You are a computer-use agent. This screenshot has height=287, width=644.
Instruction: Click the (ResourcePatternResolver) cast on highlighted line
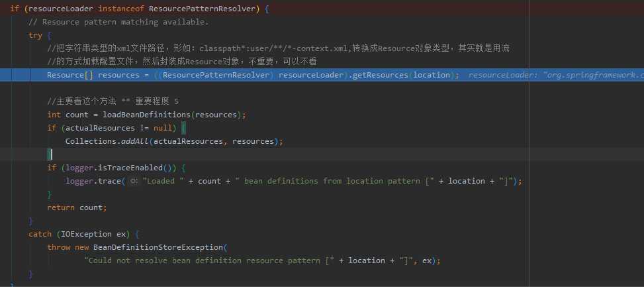[x=216, y=75]
